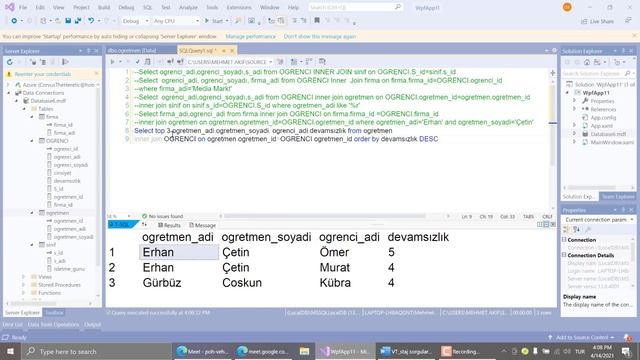Expand Properties node in Solution Explorer
The image size is (640, 360).
(x=575, y=101)
